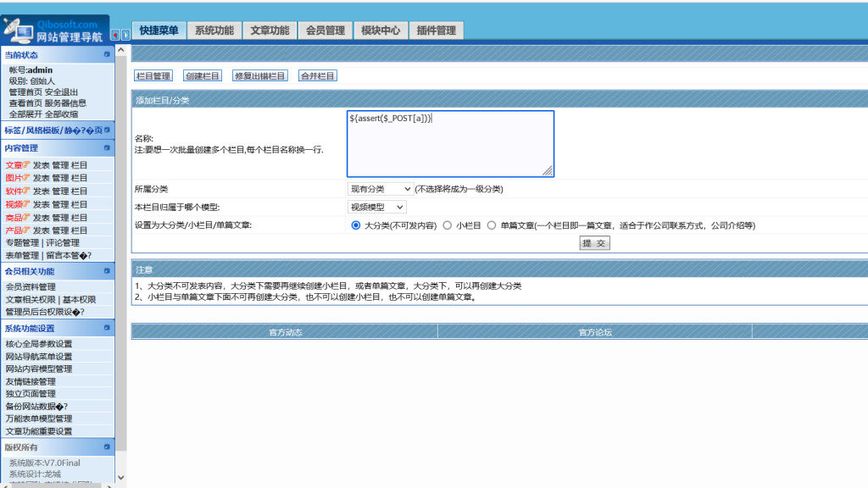Screen dimensions: 868x488
Task: Click the 栏目管理 button
Action: [x=153, y=75]
